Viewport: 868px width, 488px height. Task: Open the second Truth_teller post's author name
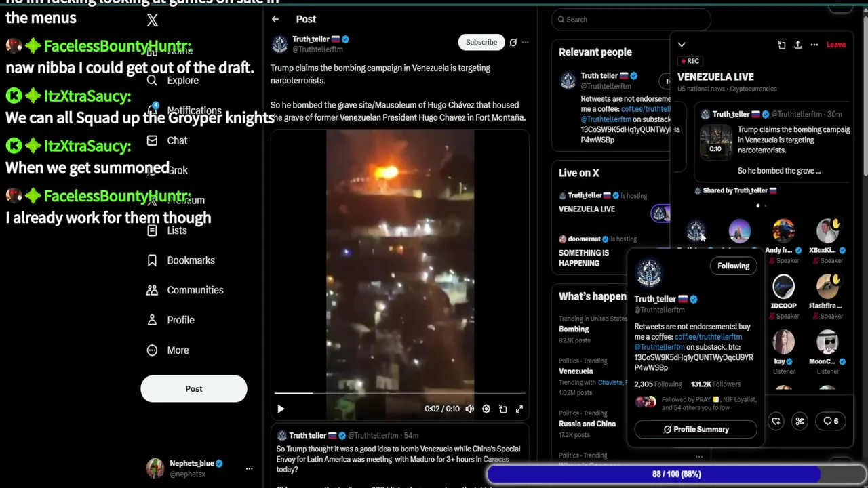tap(308, 435)
